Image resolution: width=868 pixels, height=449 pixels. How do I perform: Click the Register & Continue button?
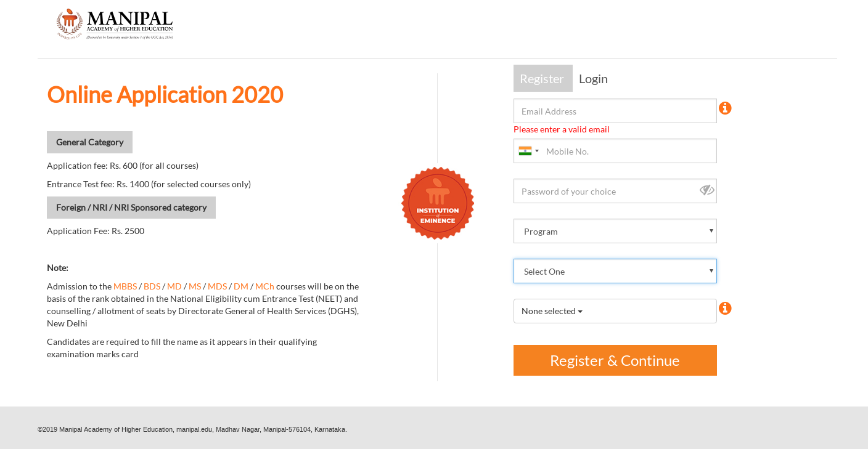(x=615, y=360)
